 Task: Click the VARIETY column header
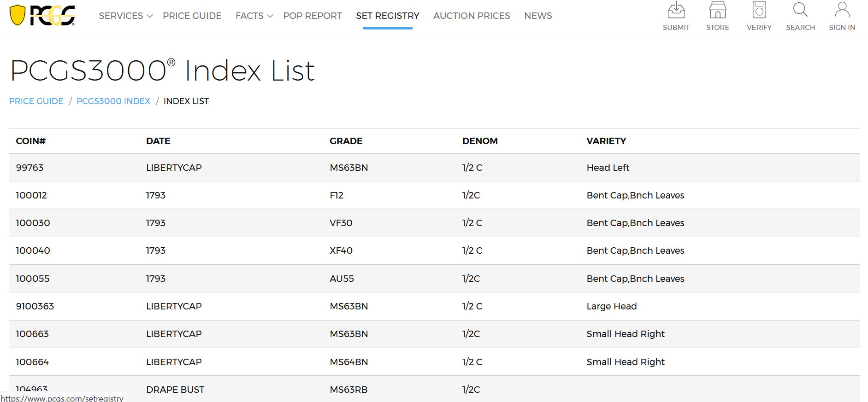tap(606, 141)
